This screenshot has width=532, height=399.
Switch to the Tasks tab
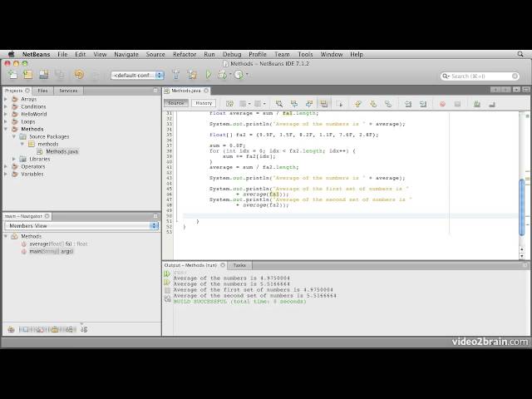tap(239, 265)
